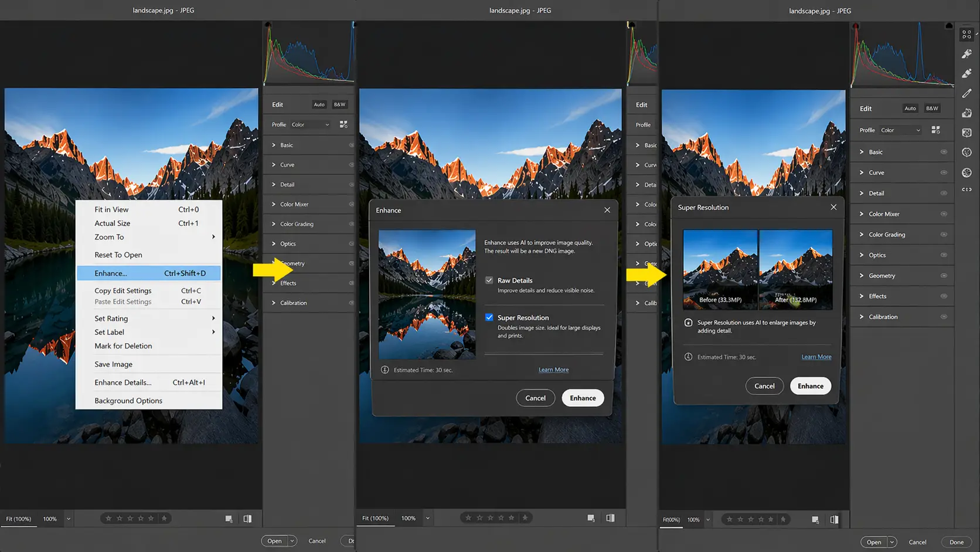Viewport: 980px width, 552px height.
Task: Click the trash icon in right window rating bar
Action: tap(783, 519)
